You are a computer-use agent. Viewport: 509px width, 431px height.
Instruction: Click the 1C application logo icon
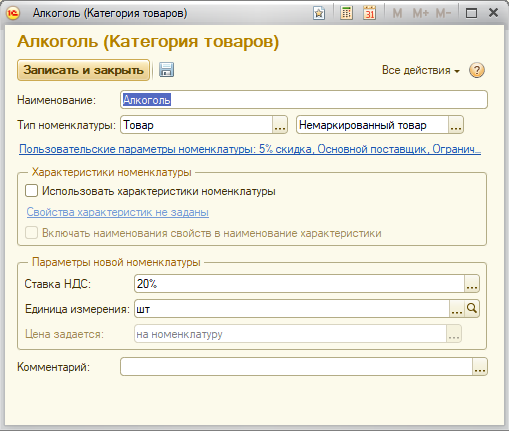pyautogui.click(x=13, y=13)
